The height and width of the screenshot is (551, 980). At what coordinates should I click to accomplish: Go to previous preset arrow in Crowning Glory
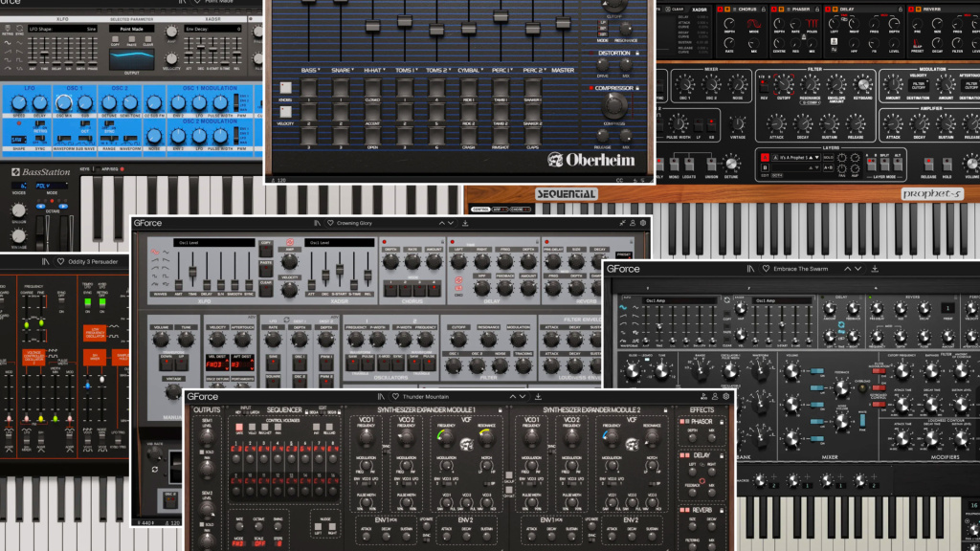(442, 223)
